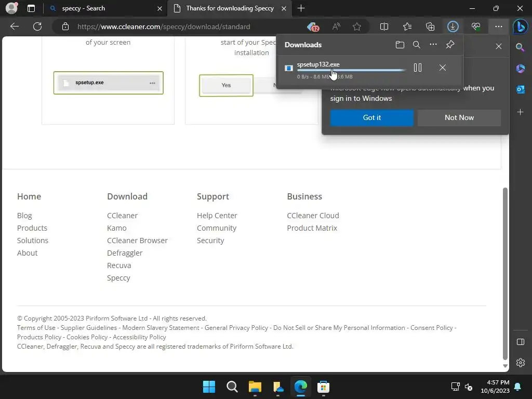The width and height of the screenshot is (532, 399).
Task: Open the Blog footer link
Action: point(24,216)
